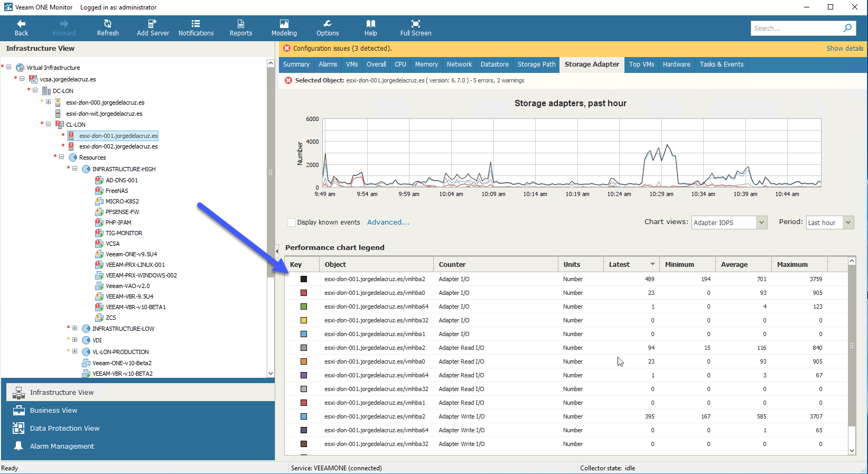Image resolution: width=868 pixels, height=474 pixels.
Task: Click the green vmhba64 Adapter I/O swatch
Action: (304, 306)
